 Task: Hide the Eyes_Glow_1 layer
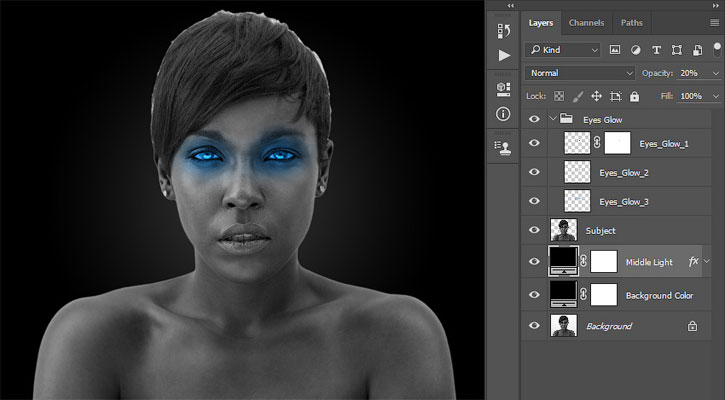(x=535, y=143)
